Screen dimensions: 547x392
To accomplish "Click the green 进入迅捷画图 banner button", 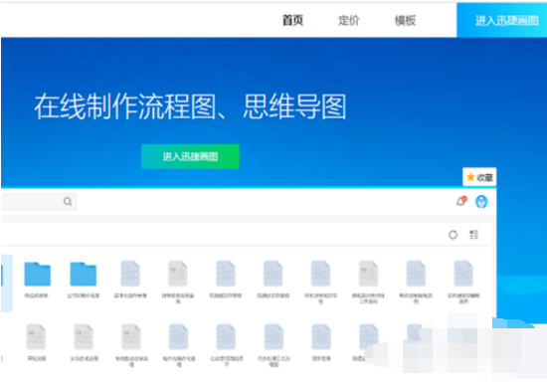I will [x=190, y=156].
